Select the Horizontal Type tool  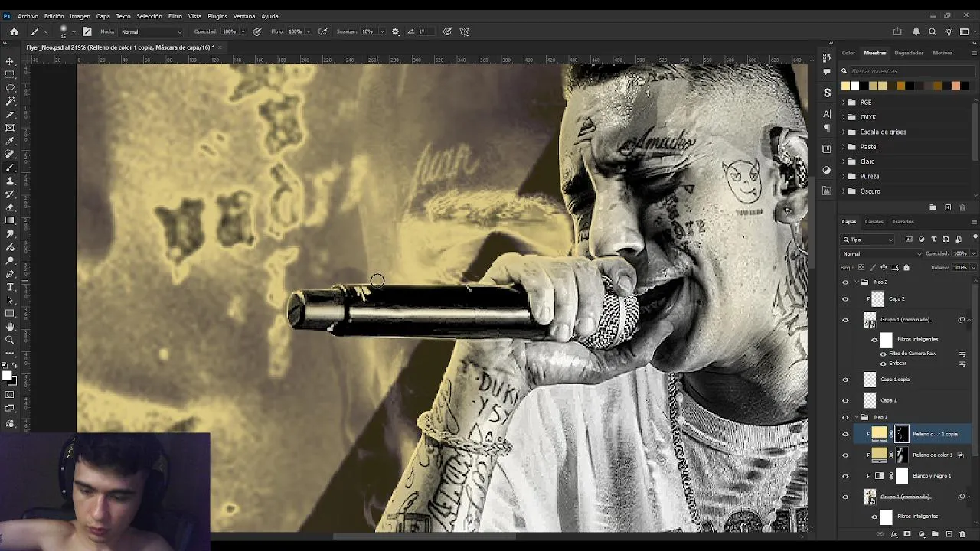[10, 287]
